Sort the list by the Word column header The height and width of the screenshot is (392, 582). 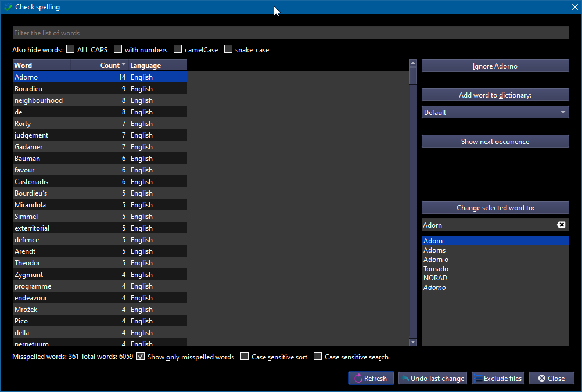(41, 65)
